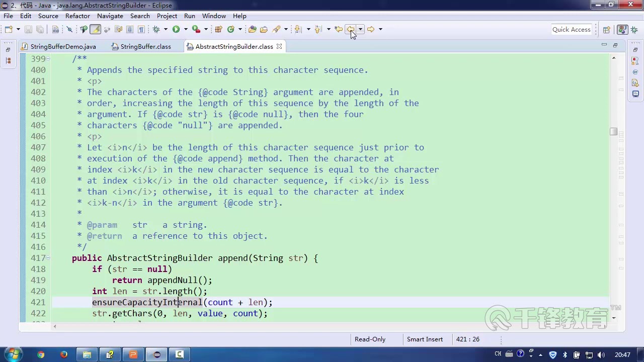Image resolution: width=644 pixels, height=362 pixels.
Task: Click the New Java Package icon
Action: [218, 29]
